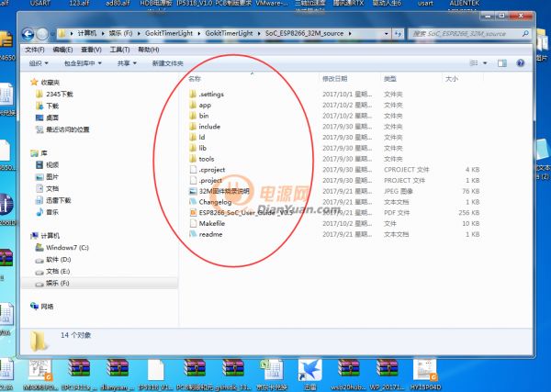Viewport: 551px width, 392px height.
Task: Click 娱乐 (F:) in address breadcrumb
Action: click(120, 33)
